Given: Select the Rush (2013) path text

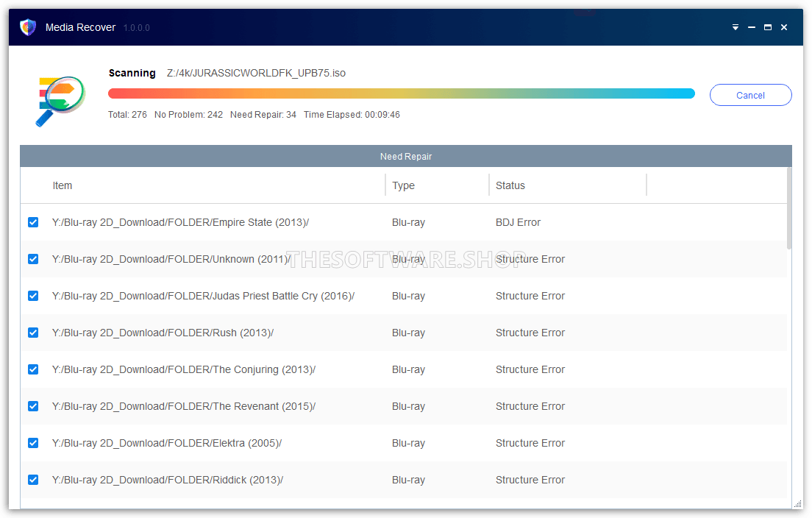Looking at the screenshot, I should coord(163,333).
